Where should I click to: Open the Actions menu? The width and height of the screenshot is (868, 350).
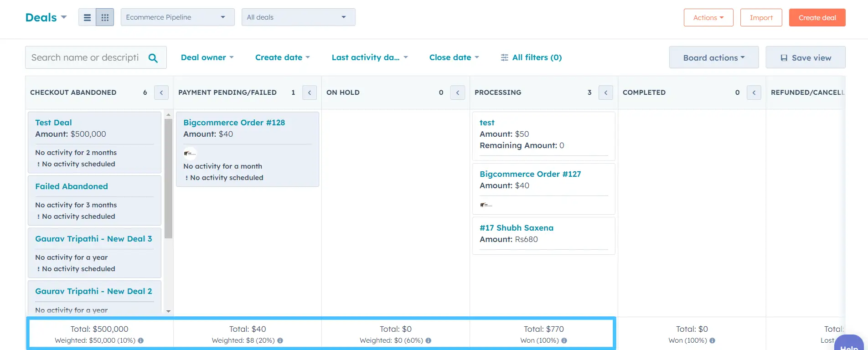pos(708,18)
